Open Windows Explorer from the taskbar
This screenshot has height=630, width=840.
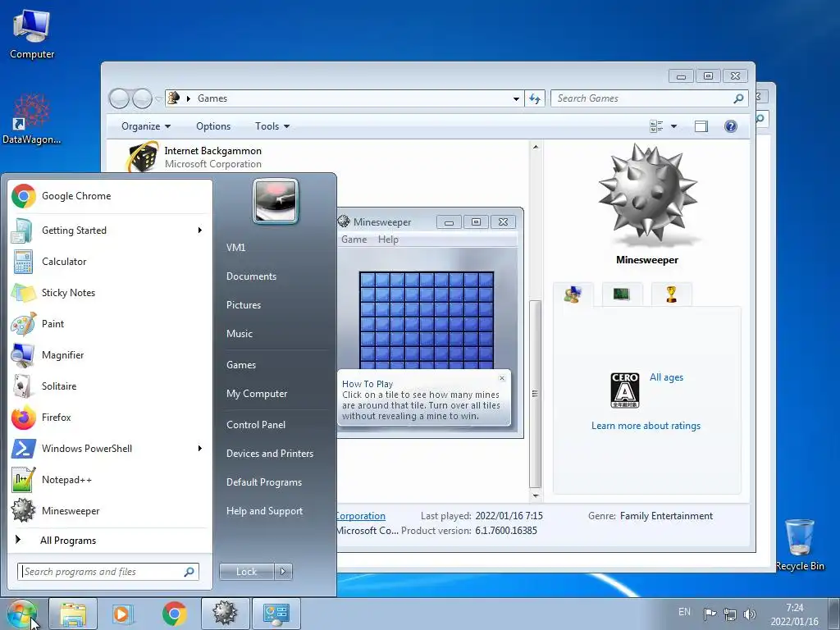[73, 614]
